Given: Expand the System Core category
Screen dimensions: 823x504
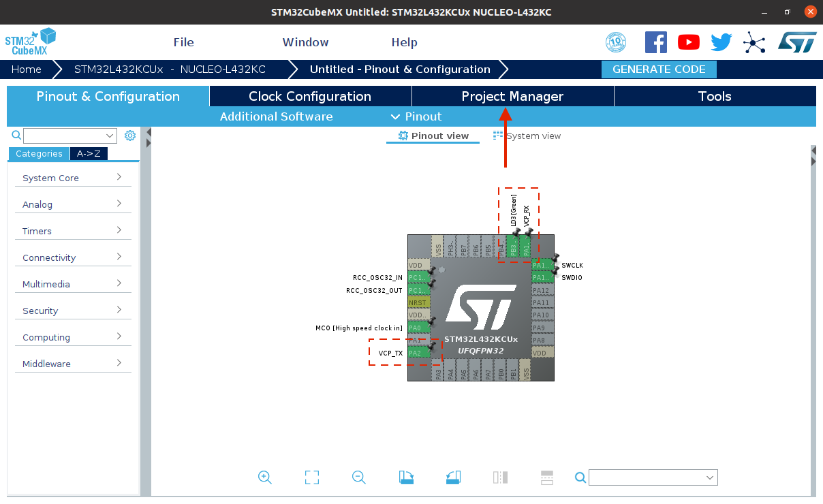Looking at the screenshot, I should [x=73, y=178].
